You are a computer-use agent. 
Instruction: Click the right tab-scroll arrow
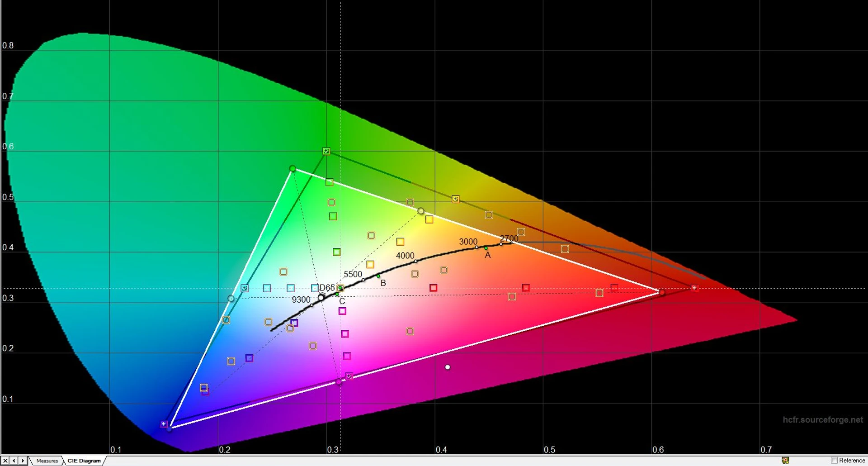(23, 461)
